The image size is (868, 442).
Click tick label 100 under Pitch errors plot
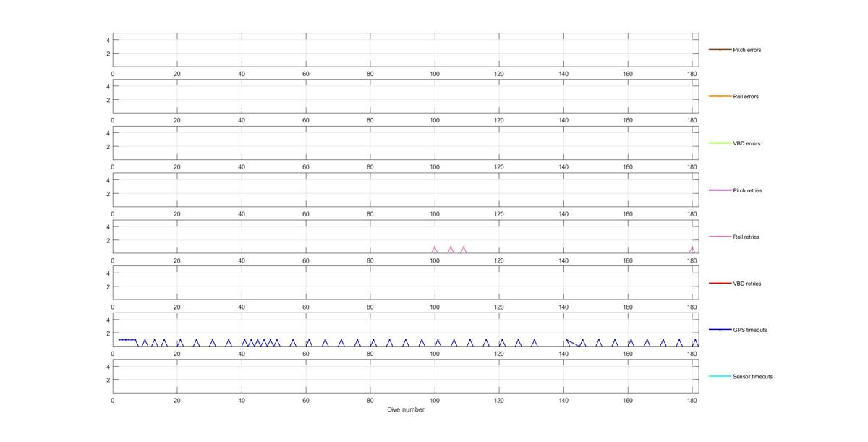click(x=435, y=74)
